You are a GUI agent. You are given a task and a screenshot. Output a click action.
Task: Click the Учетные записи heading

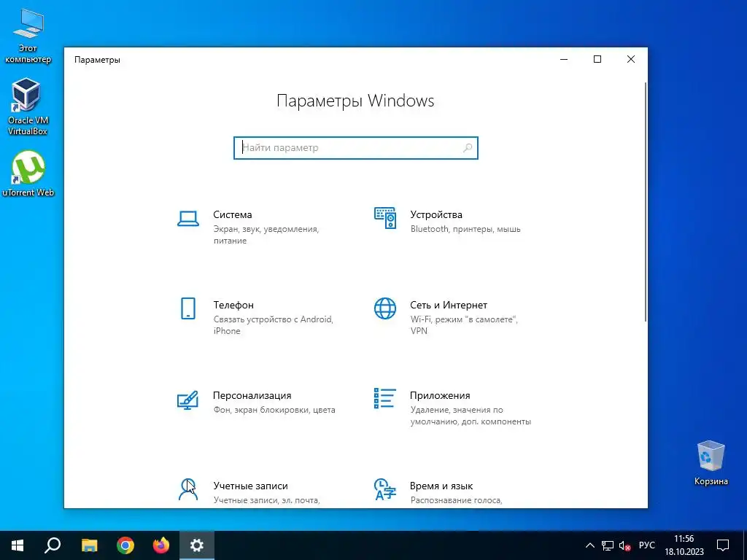click(x=251, y=486)
